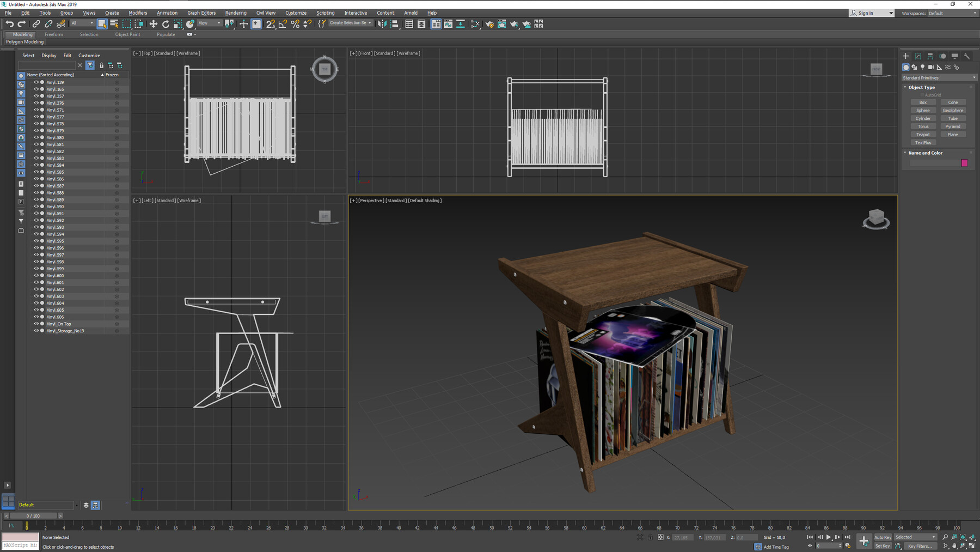Select the Geometry category in the Create panel
This screenshot has width=980, height=552.
[905, 67]
